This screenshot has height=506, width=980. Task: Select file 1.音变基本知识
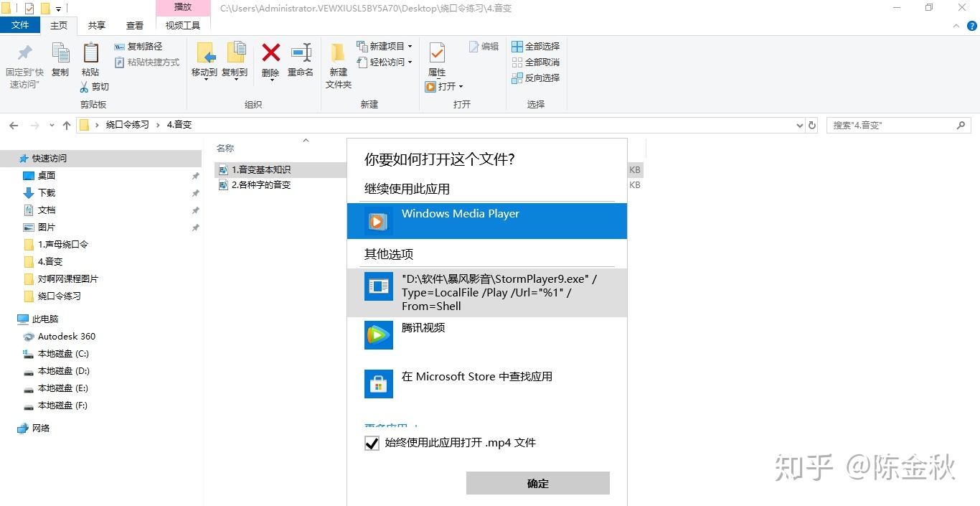click(261, 170)
